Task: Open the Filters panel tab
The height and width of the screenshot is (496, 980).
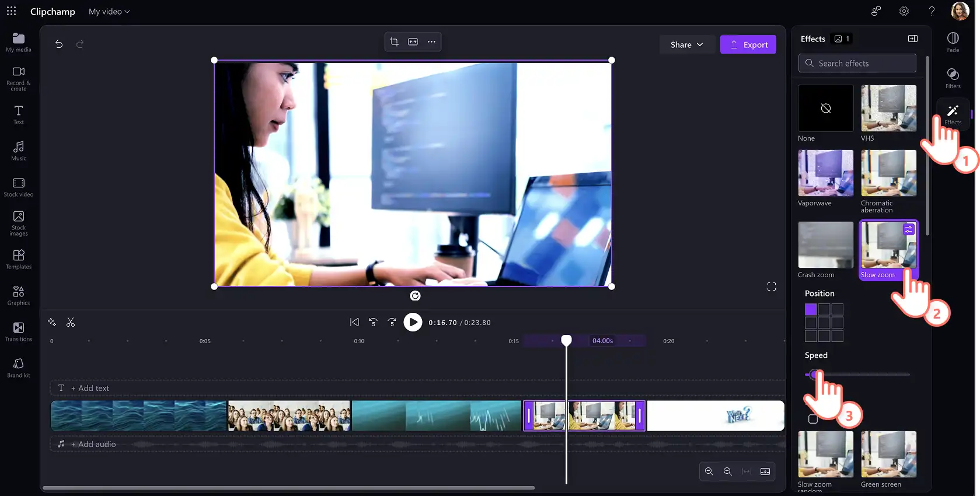Action: [953, 78]
